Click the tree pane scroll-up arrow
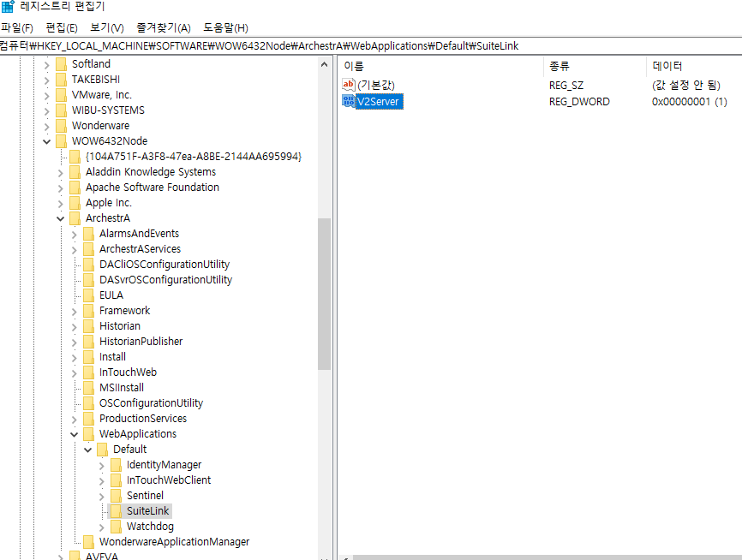The height and width of the screenshot is (560, 742). tap(324, 65)
